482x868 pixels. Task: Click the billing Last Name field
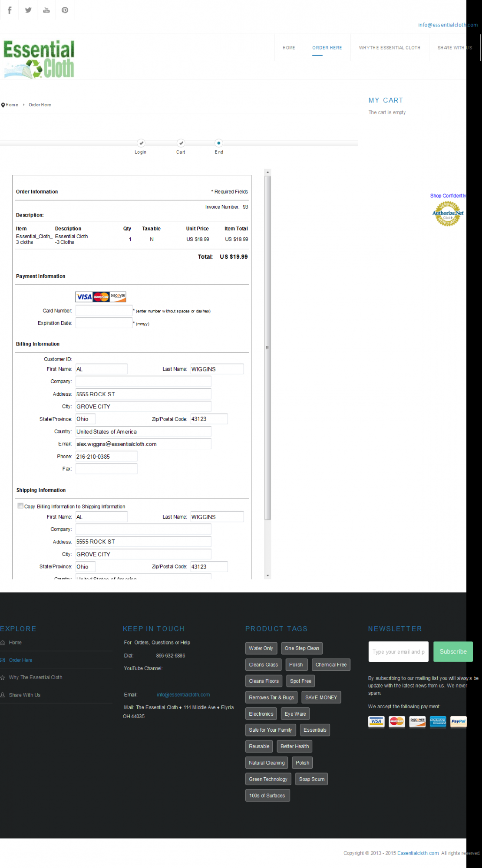tap(217, 369)
